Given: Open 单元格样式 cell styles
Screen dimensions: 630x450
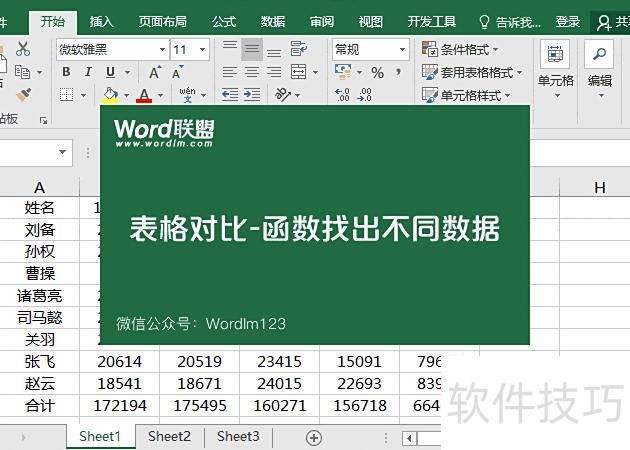Looking at the screenshot, I should point(466,96).
